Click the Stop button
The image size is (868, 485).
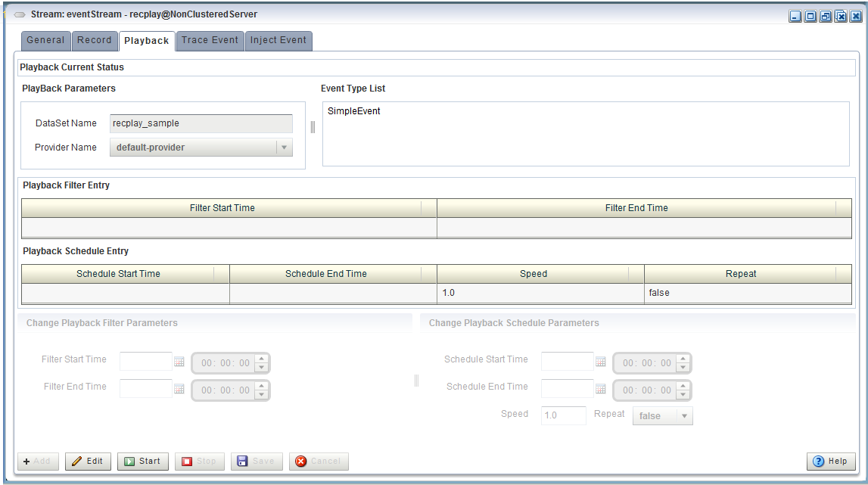(199, 462)
